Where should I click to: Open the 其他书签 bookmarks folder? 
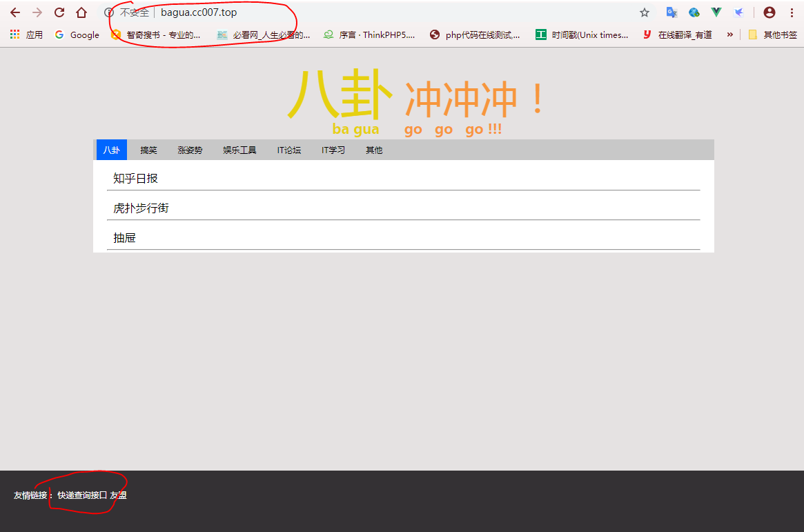(x=772, y=35)
